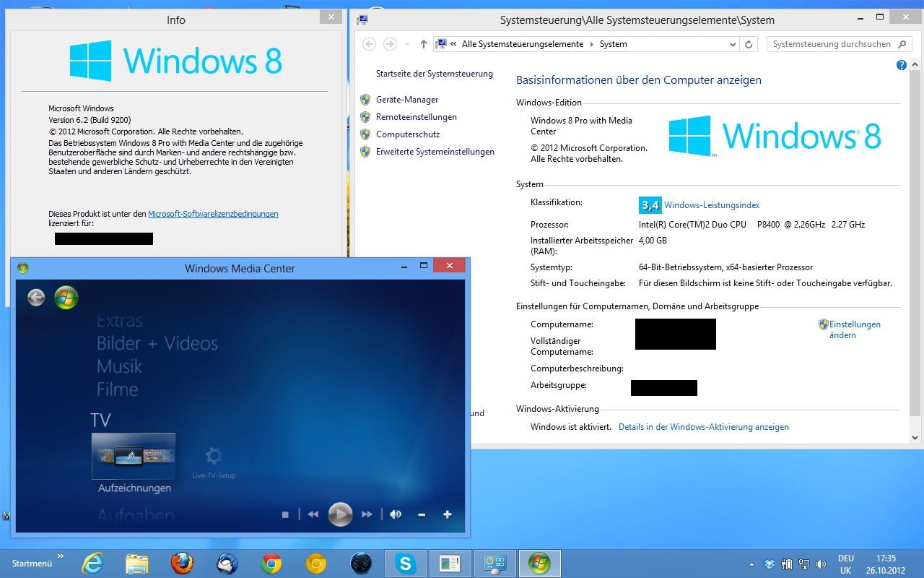This screenshot has width=924, height=578.
Task: Click the Media Center back arrow button
Action: (x=36, y=297)
